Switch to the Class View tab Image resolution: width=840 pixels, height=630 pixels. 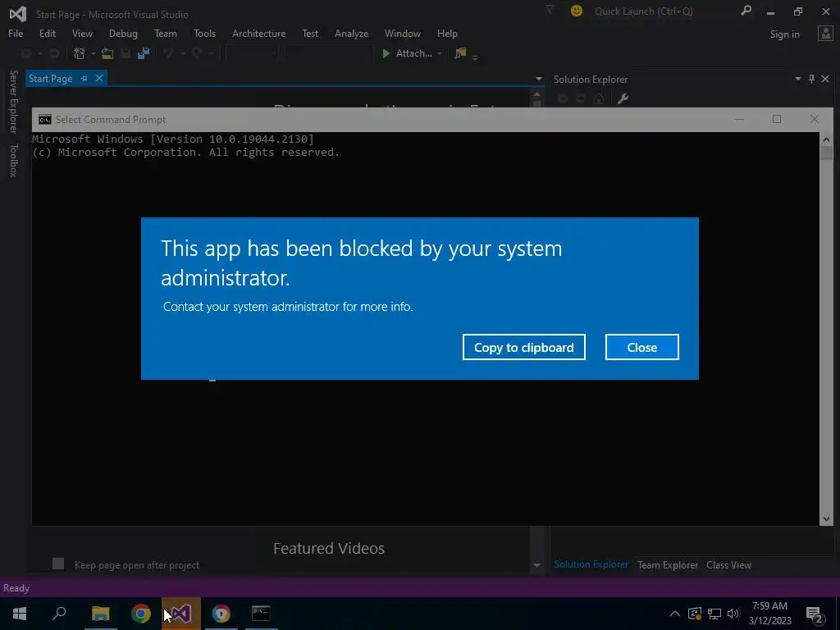728,564
